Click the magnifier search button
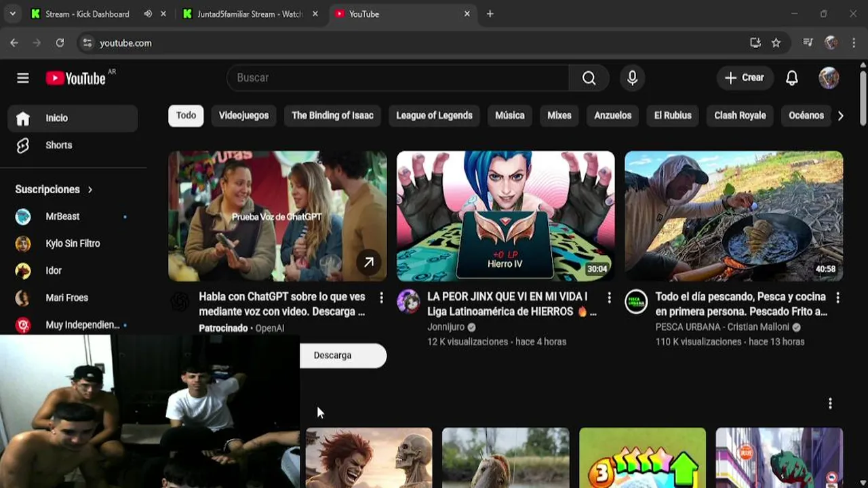 (x=589, y=78)
